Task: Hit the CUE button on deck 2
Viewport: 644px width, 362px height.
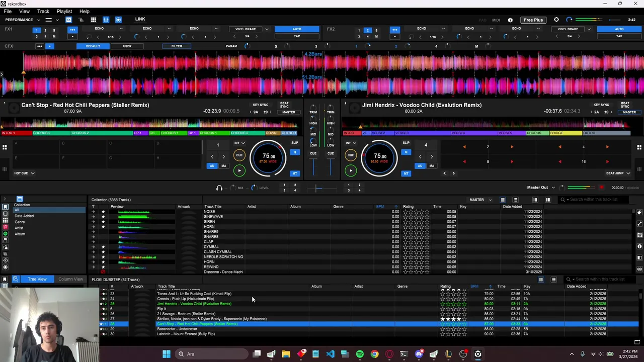Action: 351,155
